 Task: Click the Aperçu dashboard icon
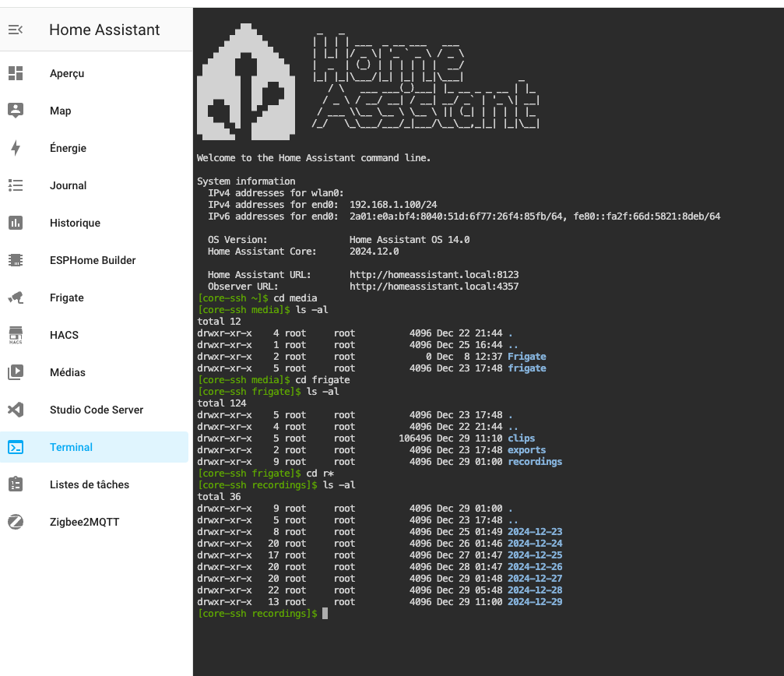[x=16, y=73]
